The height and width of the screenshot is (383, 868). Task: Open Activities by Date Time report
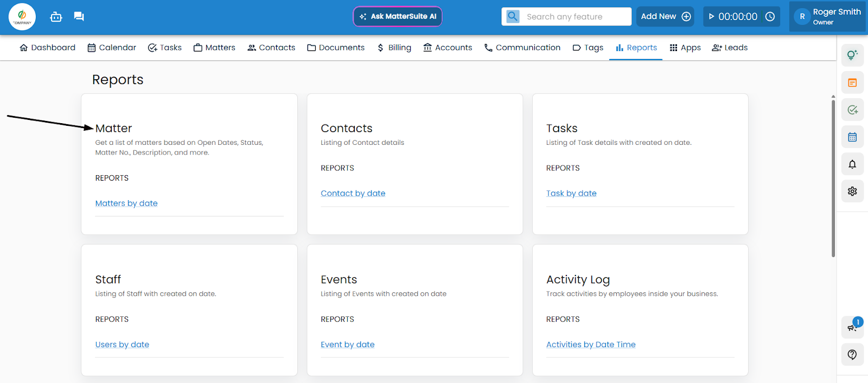[x=590, y=344]
